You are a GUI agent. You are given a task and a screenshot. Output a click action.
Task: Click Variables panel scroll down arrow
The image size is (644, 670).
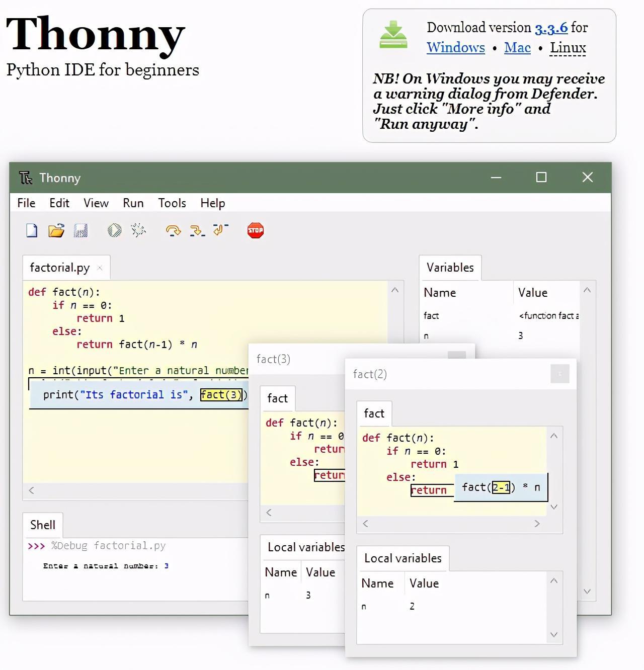coord(587,592)
